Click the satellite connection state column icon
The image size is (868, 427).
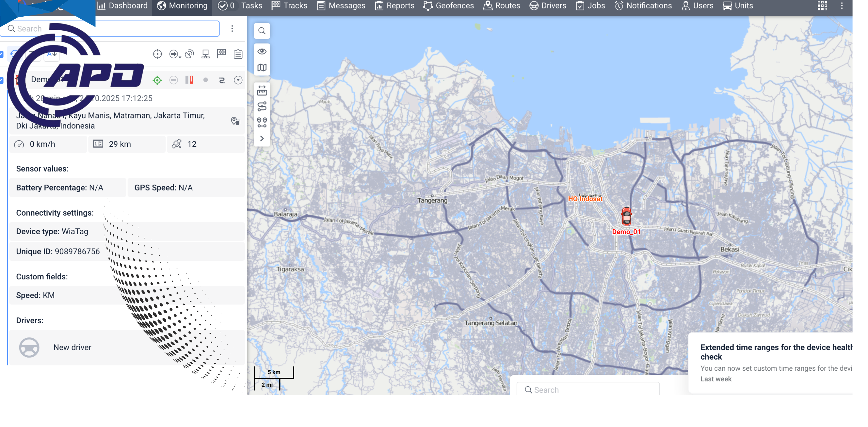(189, 54)
